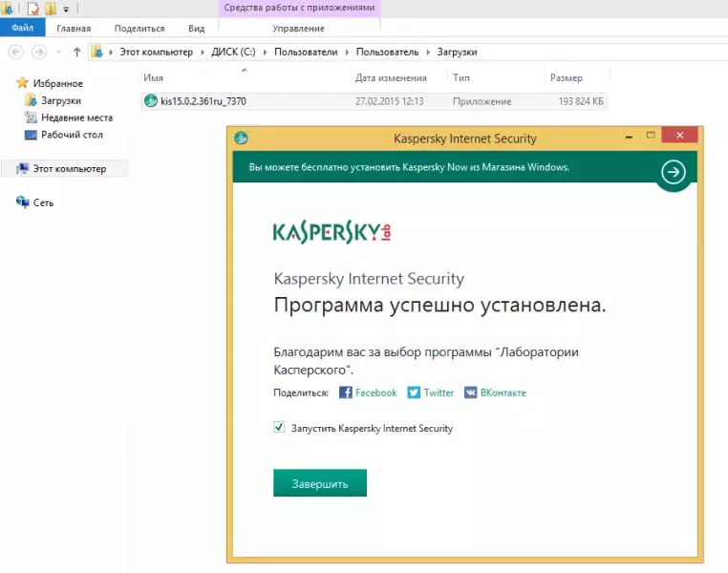Share on Facebook link

[376, 393]
